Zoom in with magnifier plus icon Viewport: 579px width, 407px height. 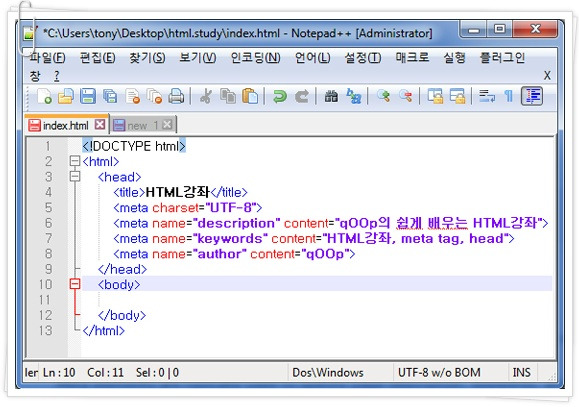click(x=383, y=97)
